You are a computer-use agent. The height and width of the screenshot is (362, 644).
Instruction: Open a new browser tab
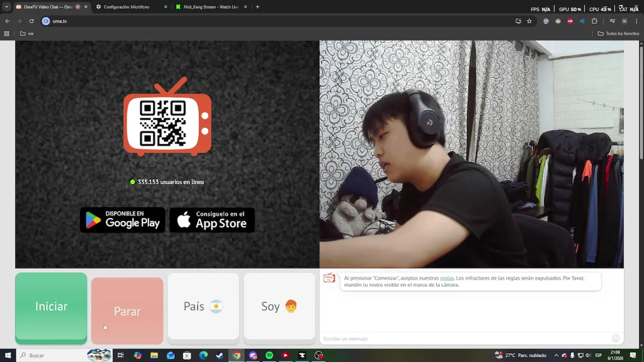258,7
